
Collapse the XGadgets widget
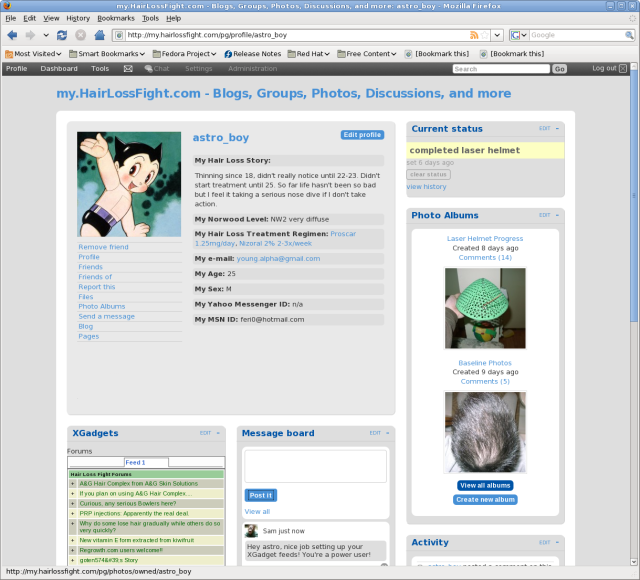218,433
